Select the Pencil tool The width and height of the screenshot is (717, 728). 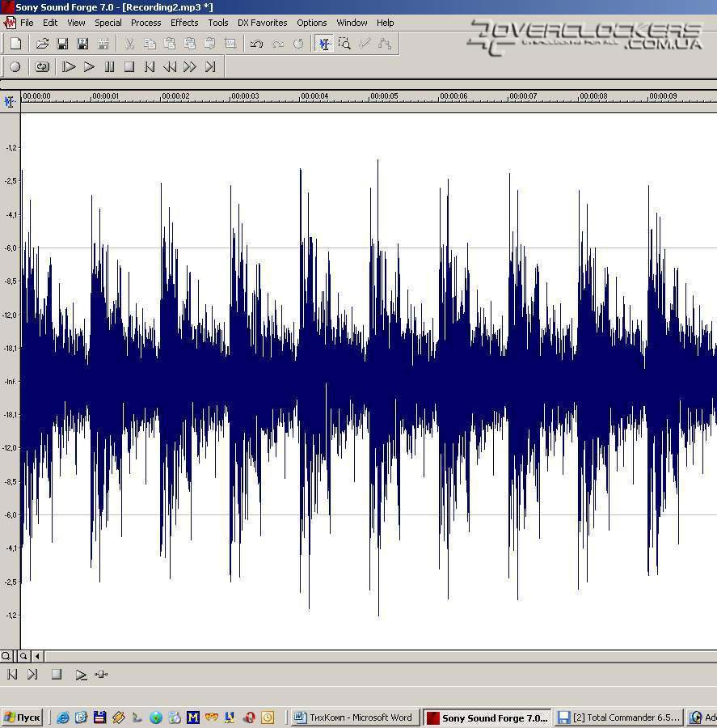[x=365, y=44]
